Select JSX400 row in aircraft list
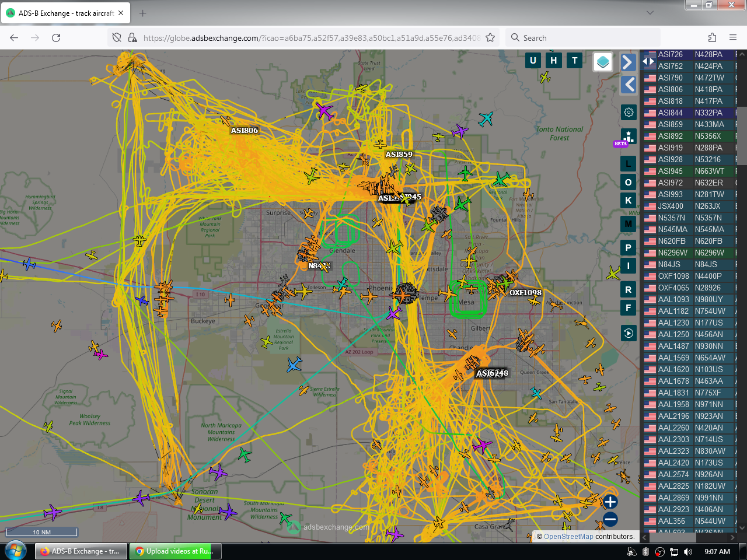The height and width of the screenshot is (560, 747). click(x=690, y=206)
